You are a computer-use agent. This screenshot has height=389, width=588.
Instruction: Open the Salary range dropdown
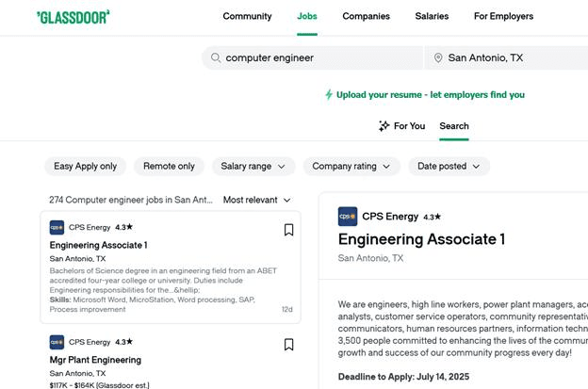tap(253, 166)
